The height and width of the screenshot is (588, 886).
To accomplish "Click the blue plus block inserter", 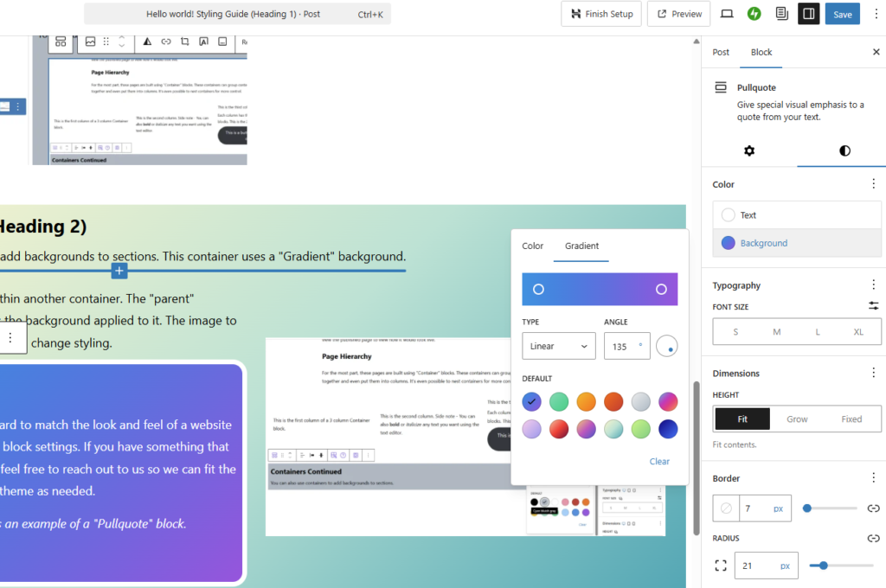I will point(119,272).
